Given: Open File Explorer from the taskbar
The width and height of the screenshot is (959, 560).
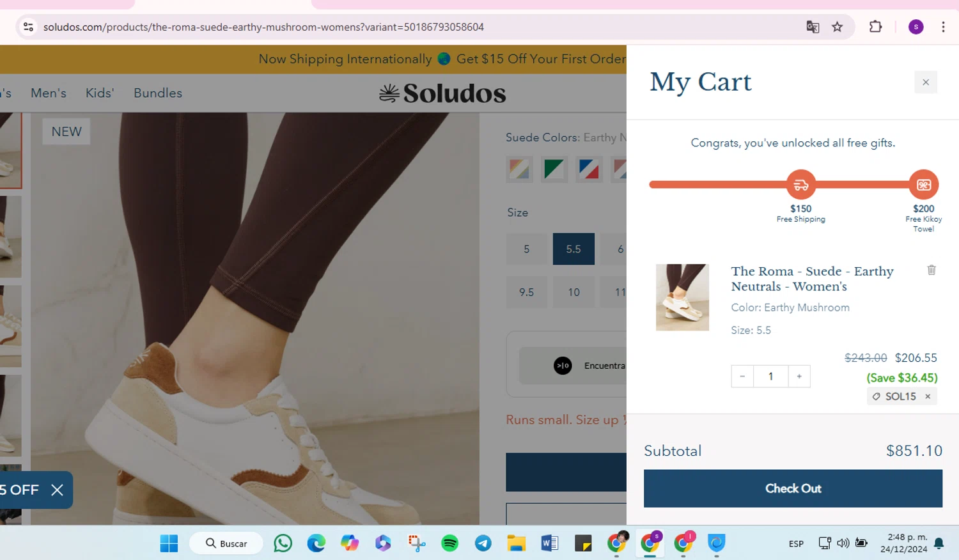Looking at the screenshot, I should pyautogui.click(x=516, y=543).
